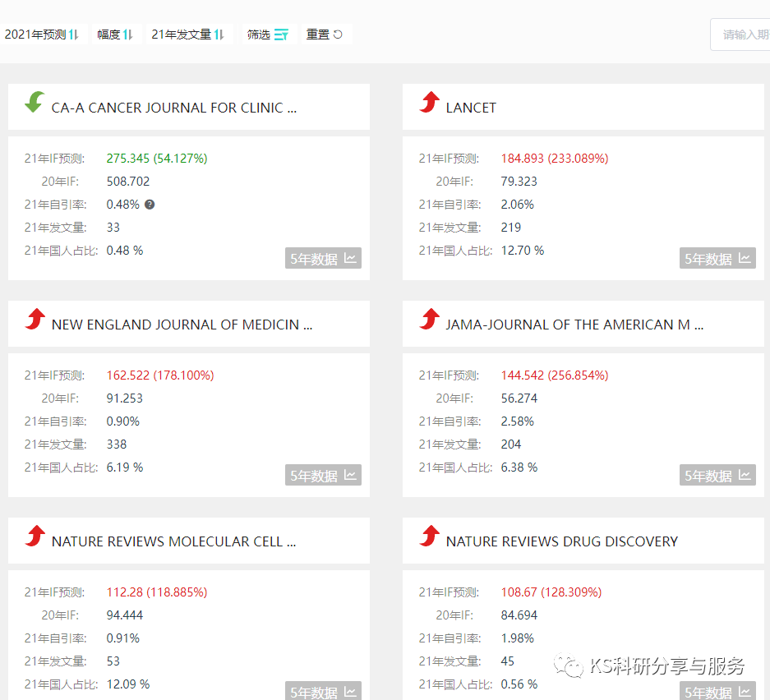The image size is (770, 700).
Task: Click JAMA self-citation rate 2.58%
Action: (x=517, y=421)
